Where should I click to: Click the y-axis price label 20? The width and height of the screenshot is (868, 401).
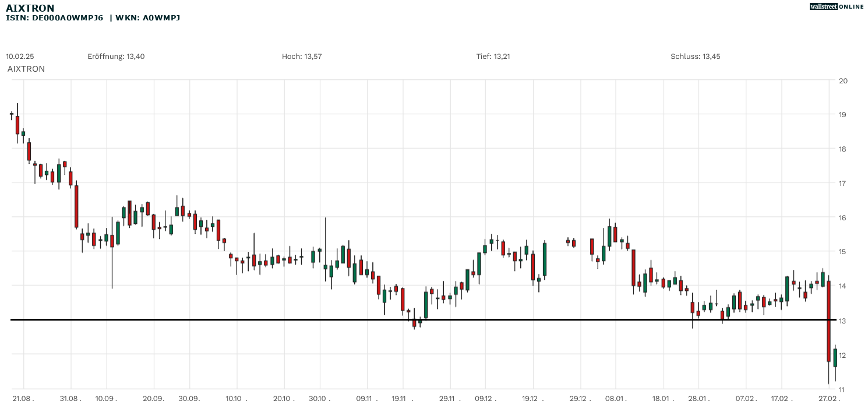(x=842, y=80)
